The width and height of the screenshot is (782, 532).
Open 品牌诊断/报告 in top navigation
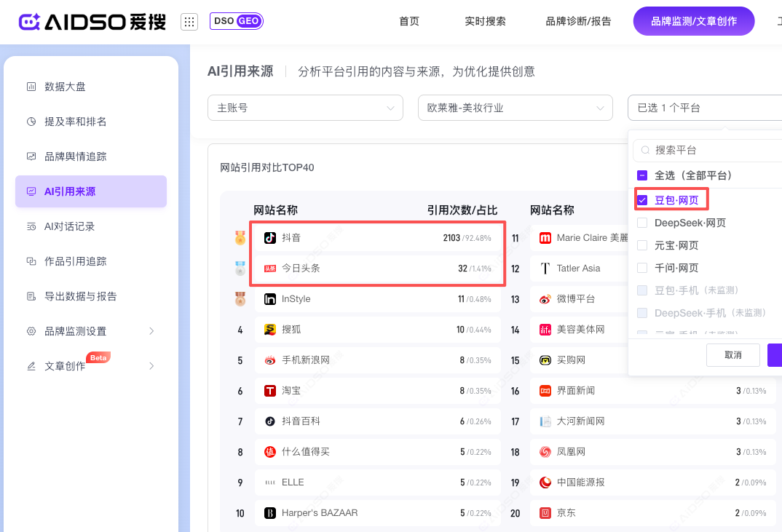(578, 21)
